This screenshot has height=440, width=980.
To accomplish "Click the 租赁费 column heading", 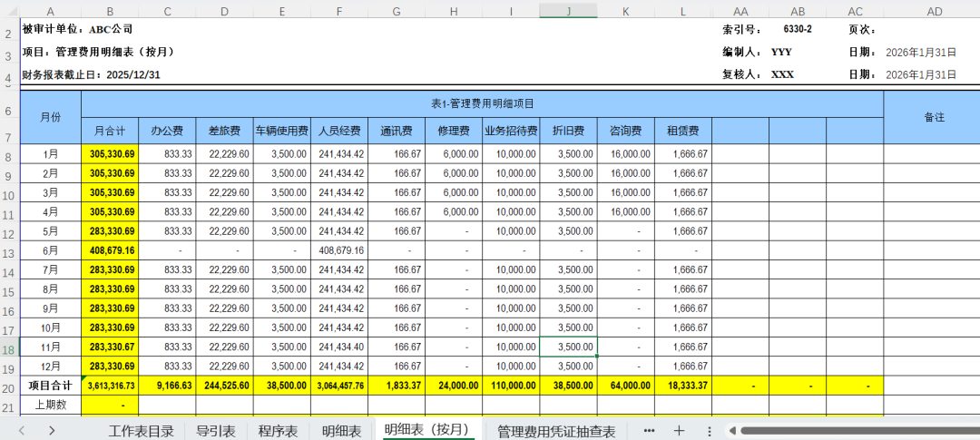I will (683, 131).
